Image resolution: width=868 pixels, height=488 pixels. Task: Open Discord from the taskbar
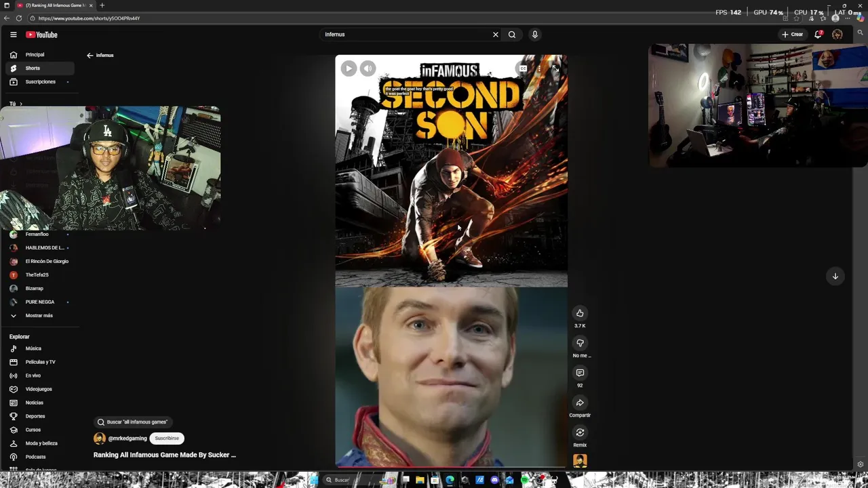[494, 480]
